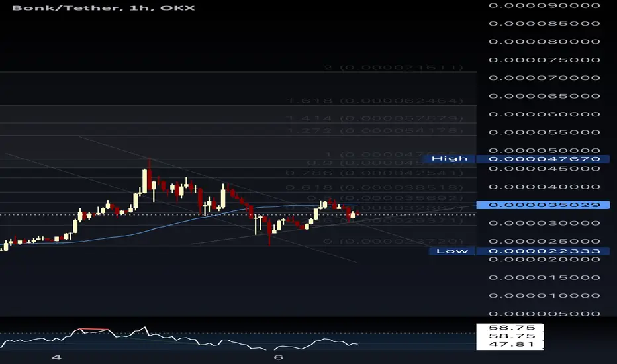Click the current price tag 0.000035029
This screenshot has width=617, height=364.
click(x=543, y=205)
